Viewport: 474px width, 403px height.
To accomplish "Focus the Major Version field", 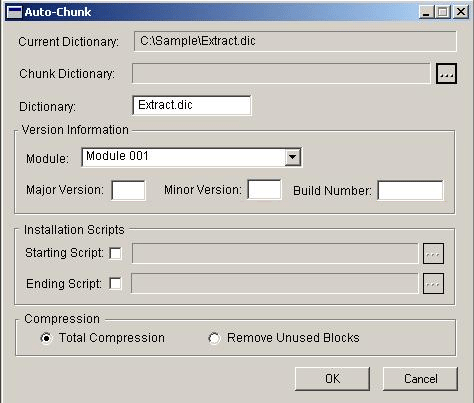I will click(128, 190).
